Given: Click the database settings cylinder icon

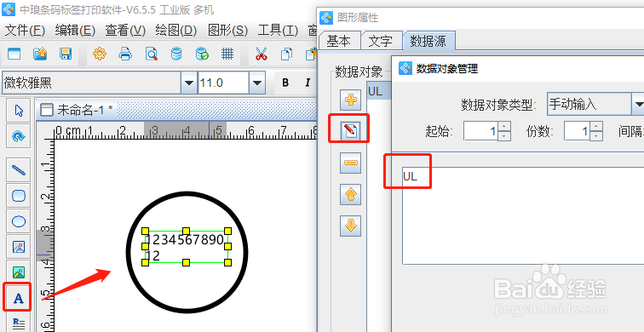Looking at the screenshot, I should 176,54.
